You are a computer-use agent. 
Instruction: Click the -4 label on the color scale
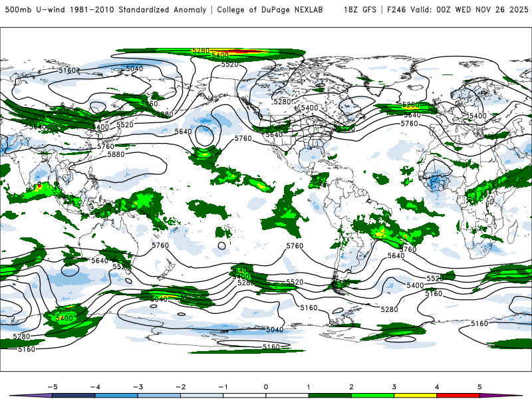pyautogui.click(x=95, y=387)
